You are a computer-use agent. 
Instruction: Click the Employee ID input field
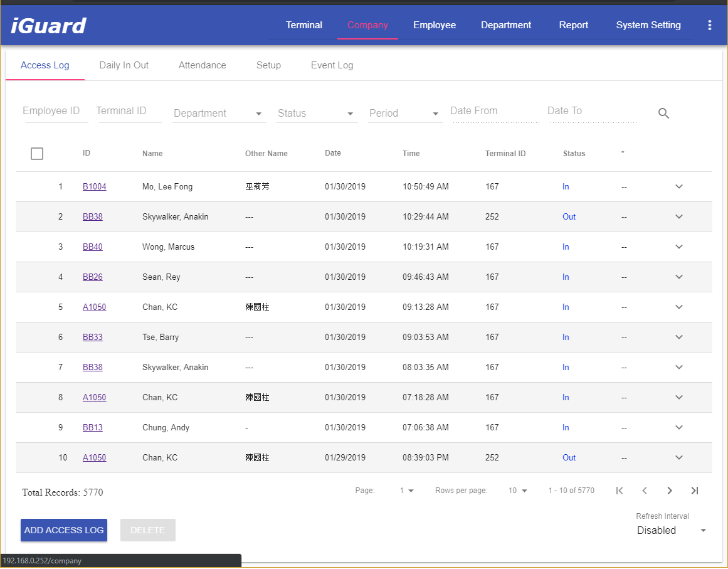point(56,112)
